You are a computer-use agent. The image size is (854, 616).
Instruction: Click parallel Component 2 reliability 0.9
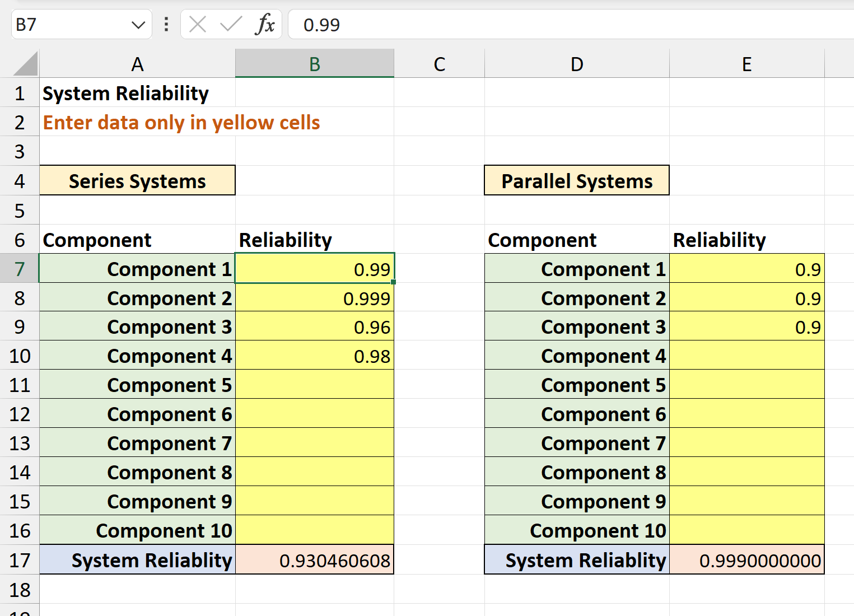coord(747,297)
